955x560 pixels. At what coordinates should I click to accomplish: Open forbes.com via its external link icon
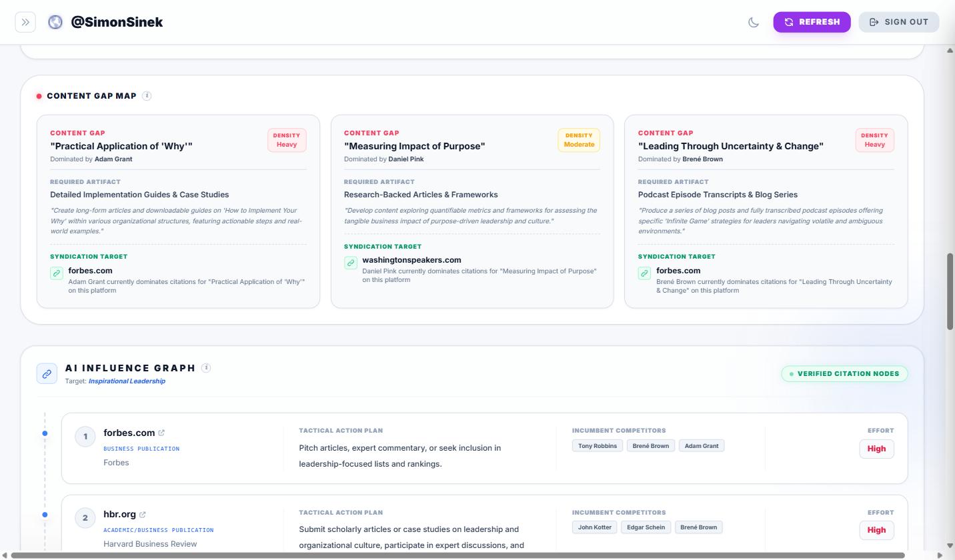point(161,432)
